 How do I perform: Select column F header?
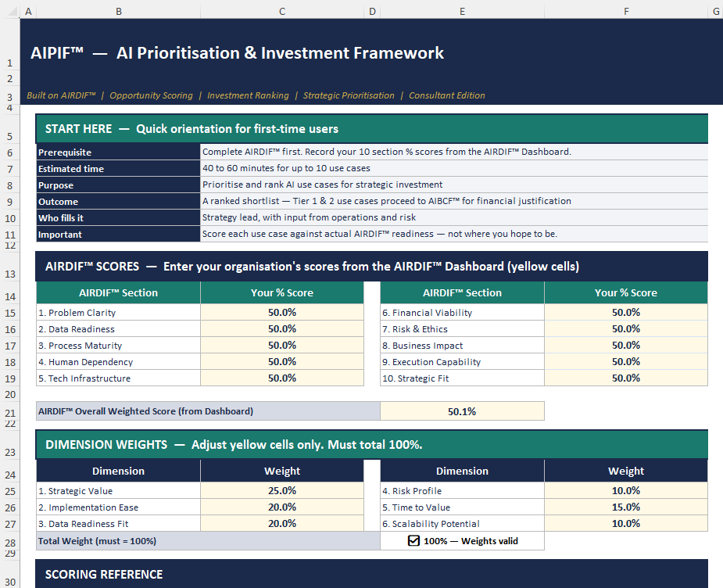[626, 11]
